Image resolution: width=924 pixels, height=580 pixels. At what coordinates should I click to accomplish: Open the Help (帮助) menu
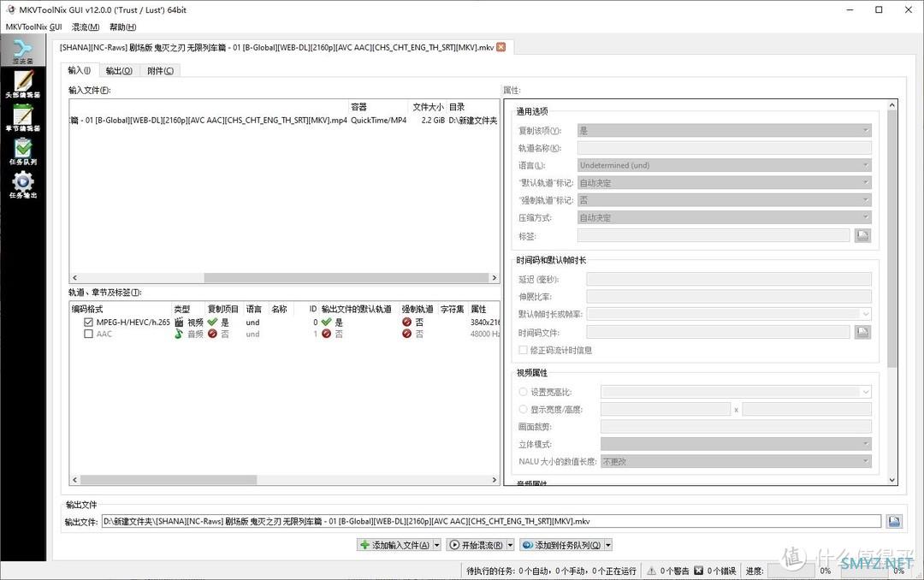(x=122, y=27)
